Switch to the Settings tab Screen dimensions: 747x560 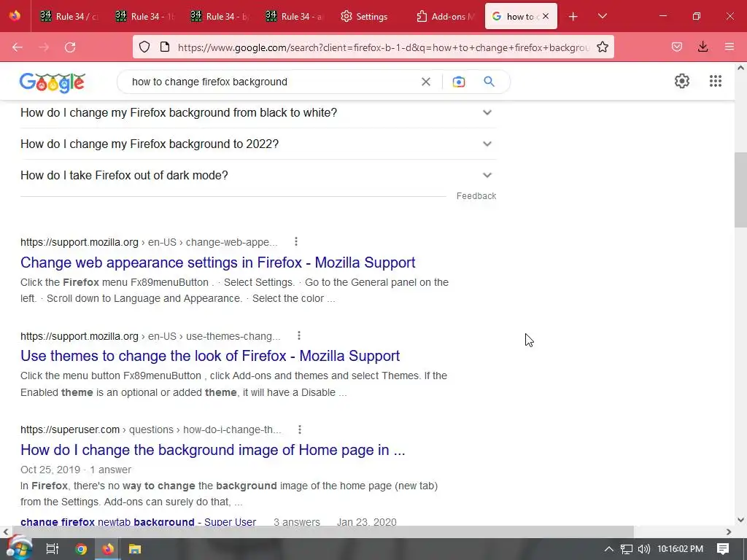(370, 16)
